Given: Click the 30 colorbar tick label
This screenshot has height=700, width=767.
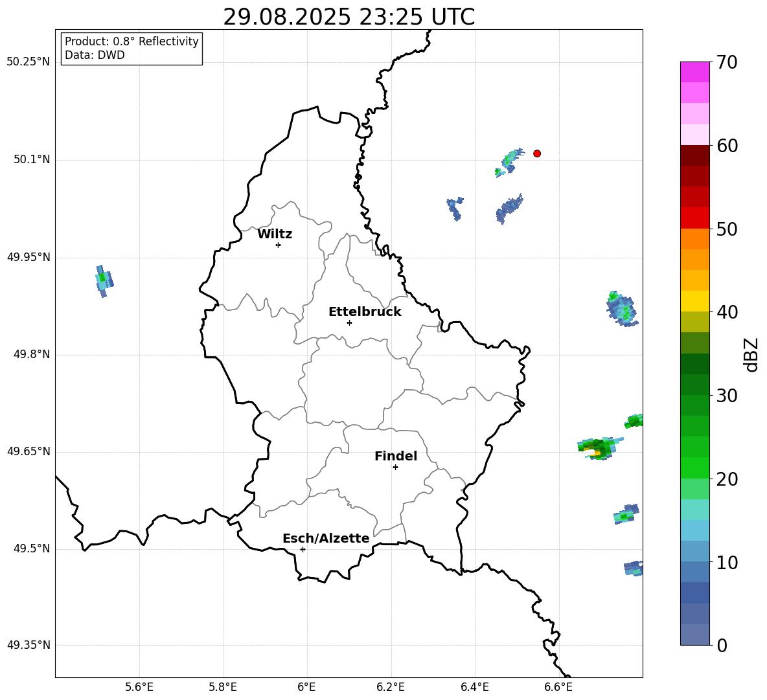Looking at the screenshot, I should (727, 396).
